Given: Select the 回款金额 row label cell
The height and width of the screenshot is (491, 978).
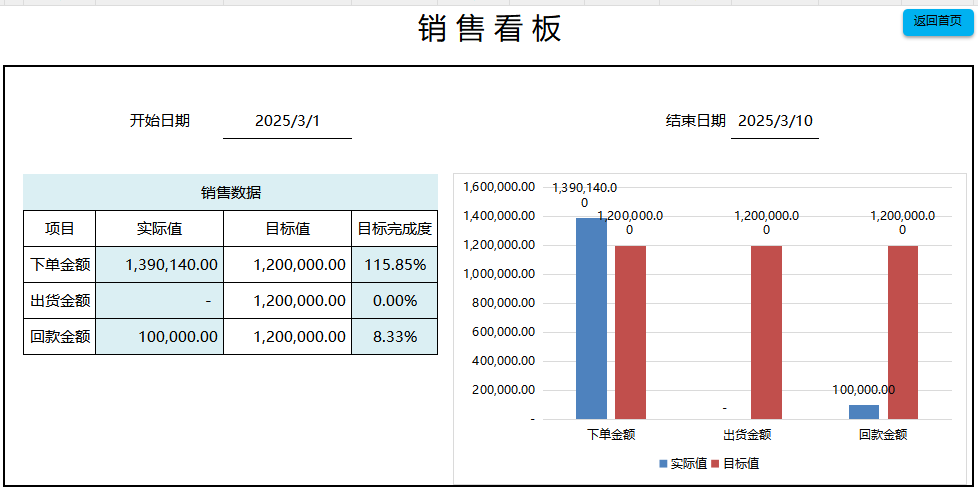Looking at the screenshot, I should 60,337.
